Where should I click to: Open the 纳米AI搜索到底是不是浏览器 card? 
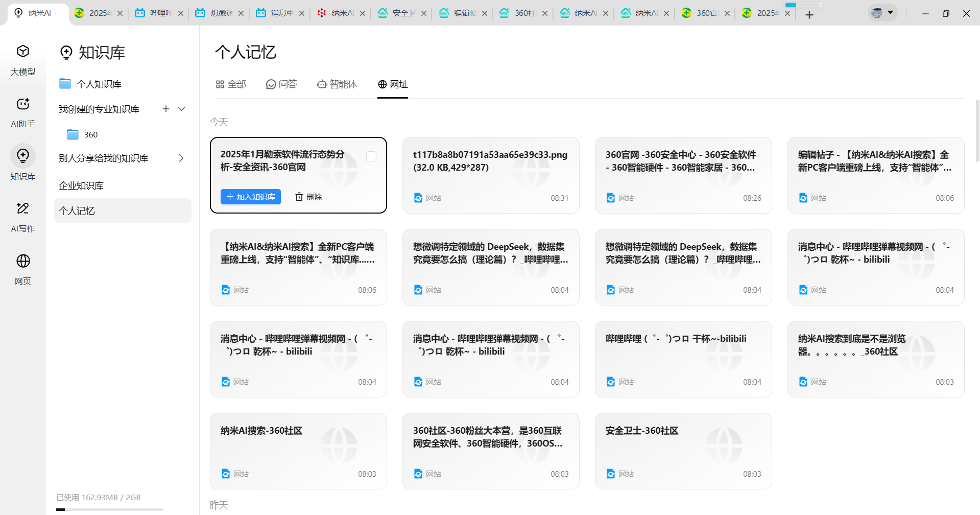pyautogui.click(x=876, y=359)
